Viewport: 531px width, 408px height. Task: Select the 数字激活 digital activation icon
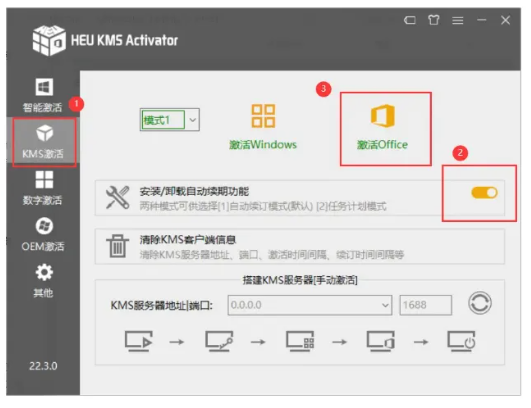pyautogui.click(x=44, y=179)
